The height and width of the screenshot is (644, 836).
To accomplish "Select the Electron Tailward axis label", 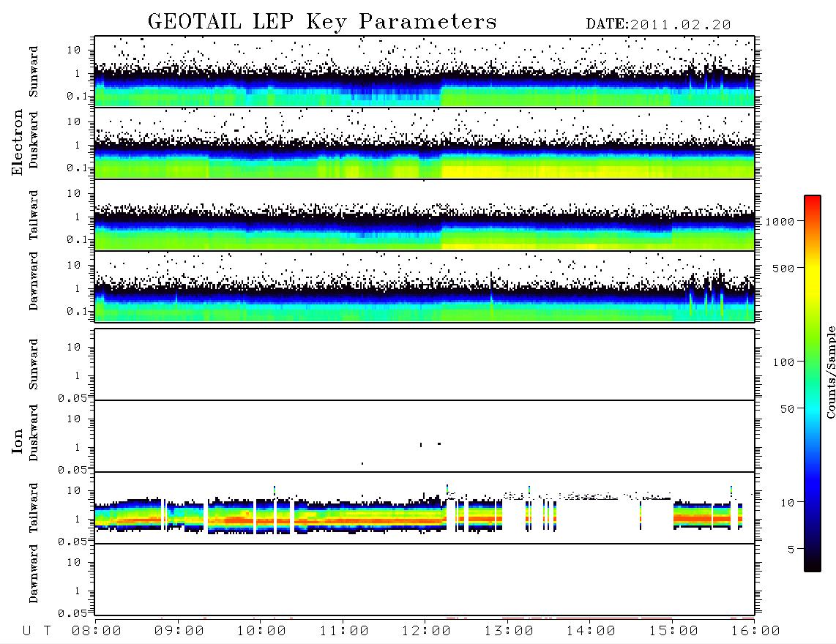I will (x=34, y=215).
